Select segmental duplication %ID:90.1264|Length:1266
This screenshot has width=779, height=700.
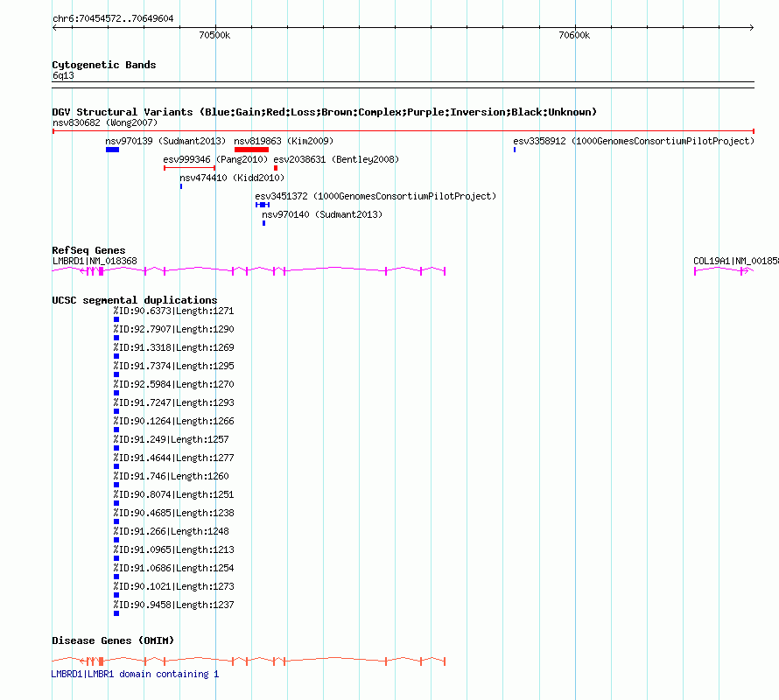[173, 421]
